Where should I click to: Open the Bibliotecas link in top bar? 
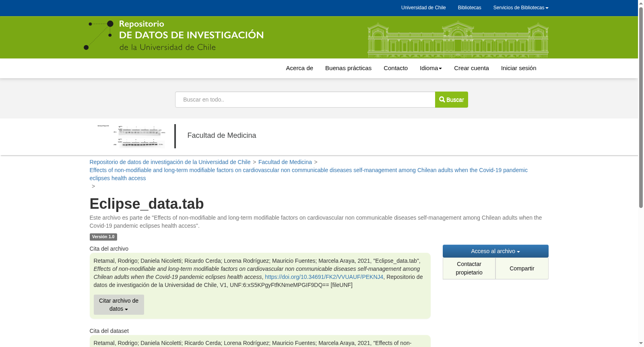pyautogui.click(x=469, y=8)
